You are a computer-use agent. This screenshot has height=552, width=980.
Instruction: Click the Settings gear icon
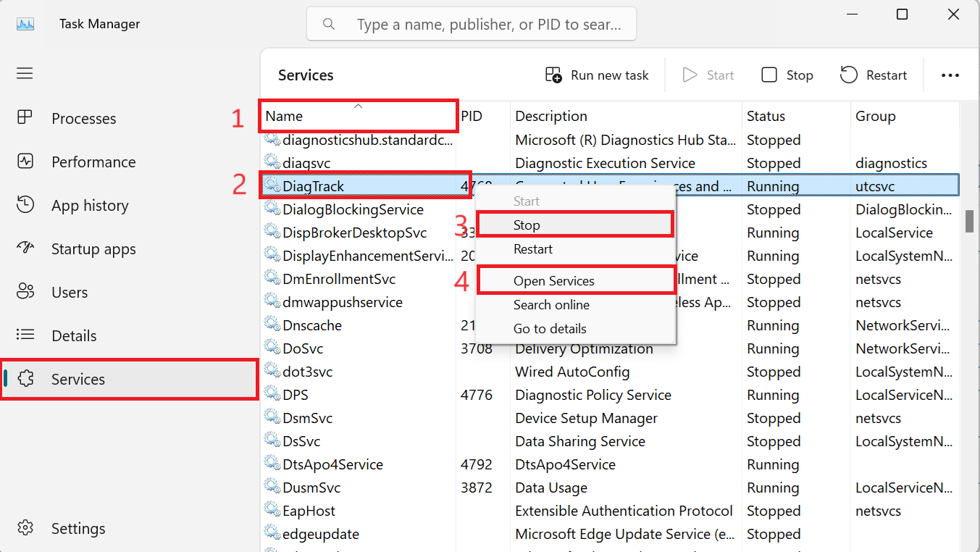25,528
